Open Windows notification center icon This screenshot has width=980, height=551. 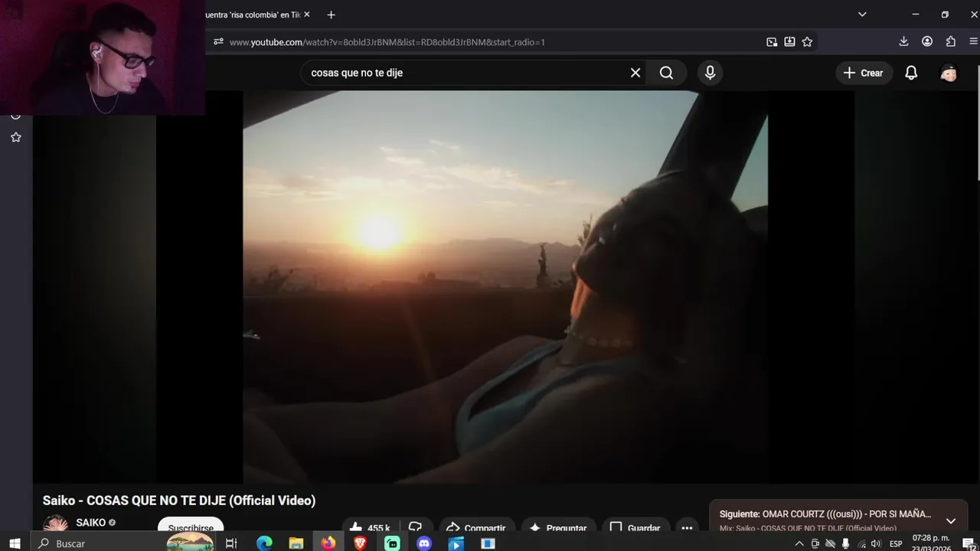pyautogui.click(x=969, y=544)
